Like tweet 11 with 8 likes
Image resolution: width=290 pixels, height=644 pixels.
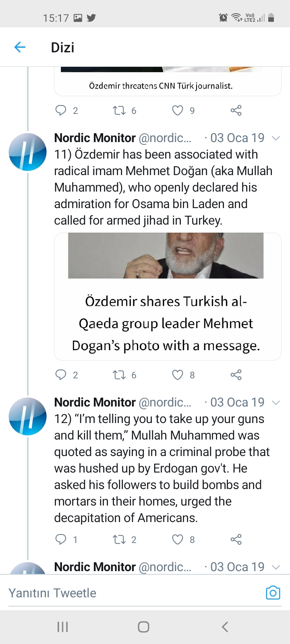[x=178, y=375]
